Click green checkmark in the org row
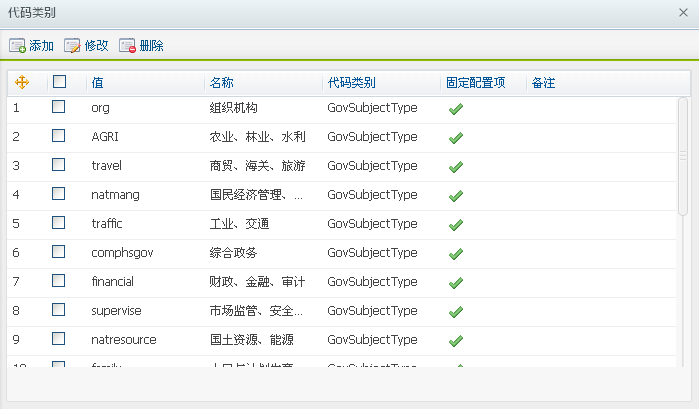The width and height of the screenshot is (699, 409). (x=456, y=109)
